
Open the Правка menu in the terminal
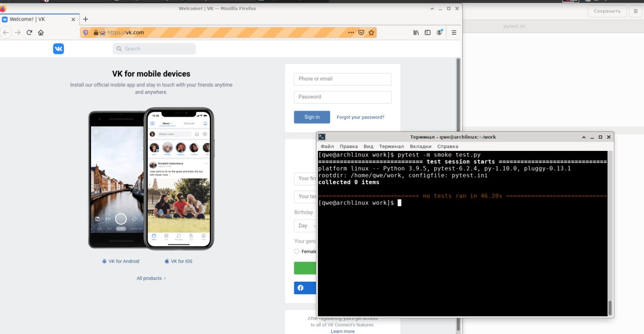tap(349, 146)
